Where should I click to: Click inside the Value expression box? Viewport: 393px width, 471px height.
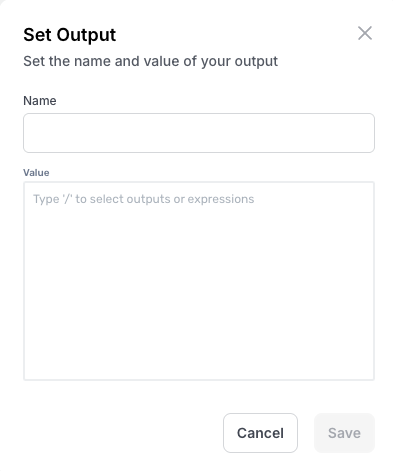(199, 281)
